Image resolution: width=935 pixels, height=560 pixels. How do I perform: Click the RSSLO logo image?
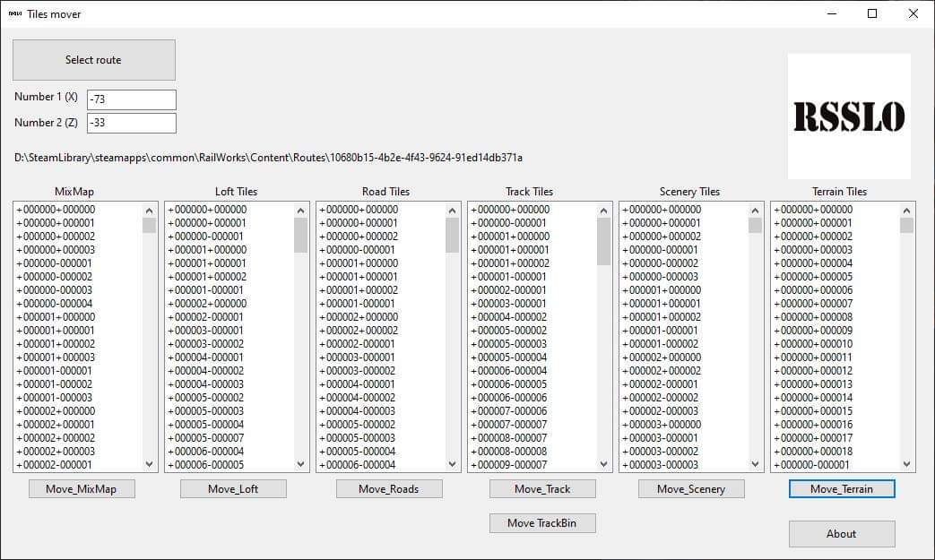(x=849, y=116)
